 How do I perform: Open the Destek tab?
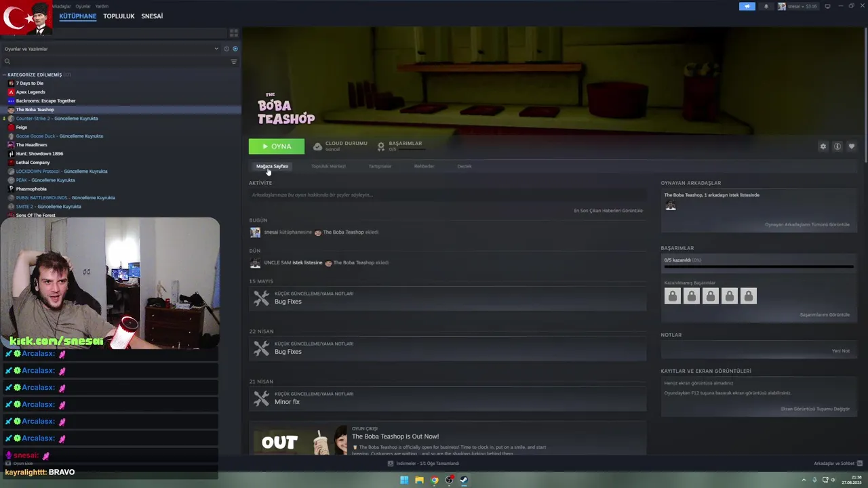[x=465, y=166]
